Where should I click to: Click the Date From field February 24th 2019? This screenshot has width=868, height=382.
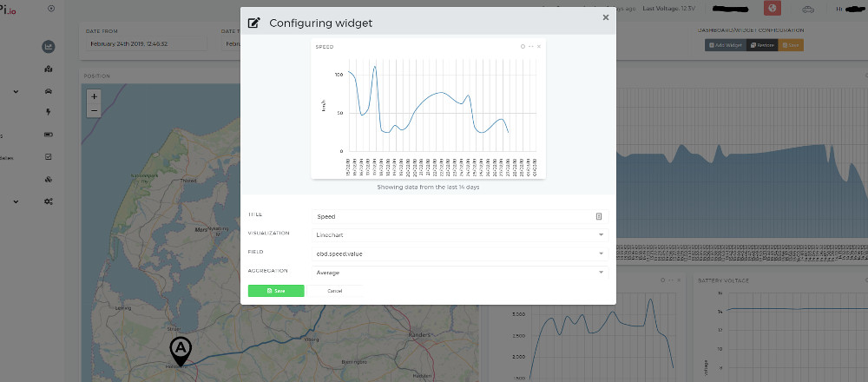(x=146, y=43)
